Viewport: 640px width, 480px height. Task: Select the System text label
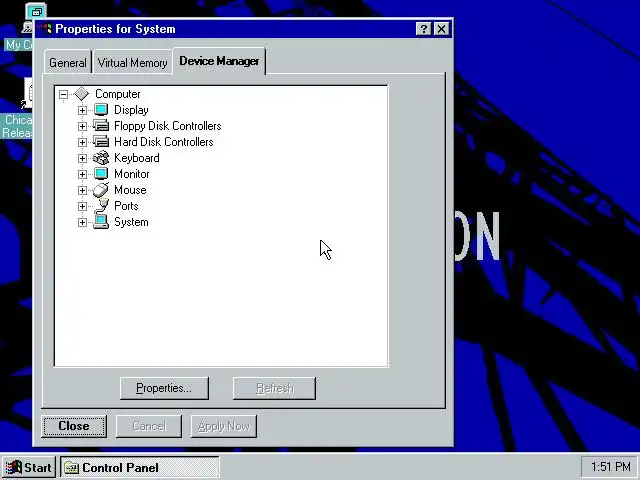point(131,222)
